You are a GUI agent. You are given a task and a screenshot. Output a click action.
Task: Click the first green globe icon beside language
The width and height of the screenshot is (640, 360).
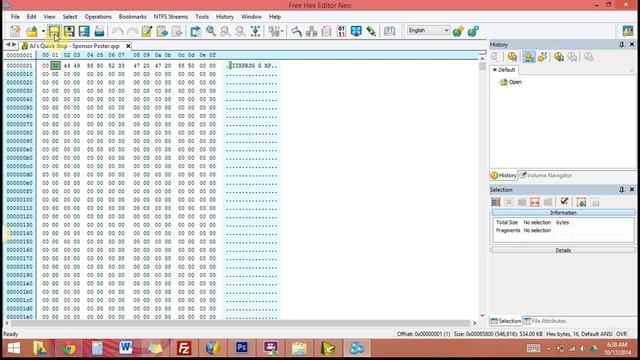(x=458, y=31)
